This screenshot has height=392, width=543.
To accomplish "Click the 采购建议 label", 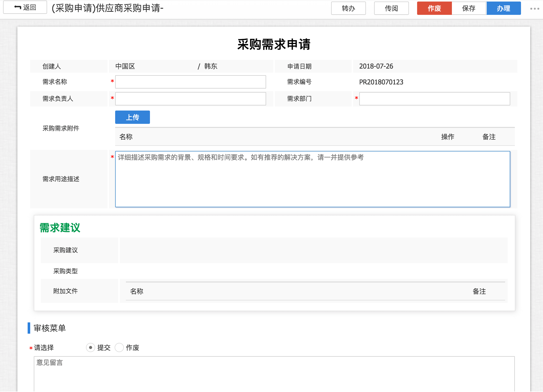I will 65,250.
